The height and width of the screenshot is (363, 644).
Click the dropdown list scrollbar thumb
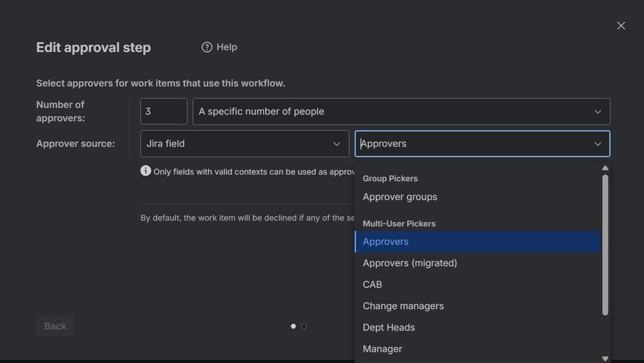605,245
